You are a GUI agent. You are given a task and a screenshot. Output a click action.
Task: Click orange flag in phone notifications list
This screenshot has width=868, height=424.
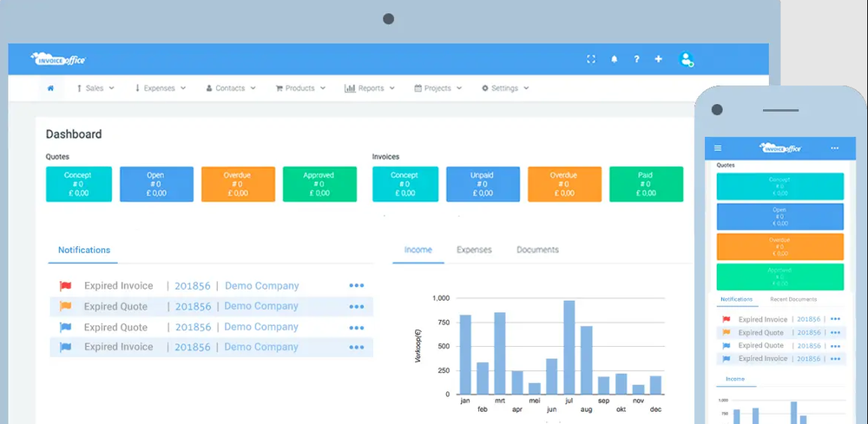coord(727,333)
